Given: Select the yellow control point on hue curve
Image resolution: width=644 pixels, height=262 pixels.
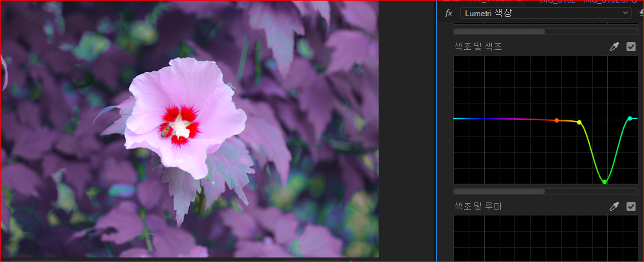Looking at the screenshot, I should click(579, 122).
